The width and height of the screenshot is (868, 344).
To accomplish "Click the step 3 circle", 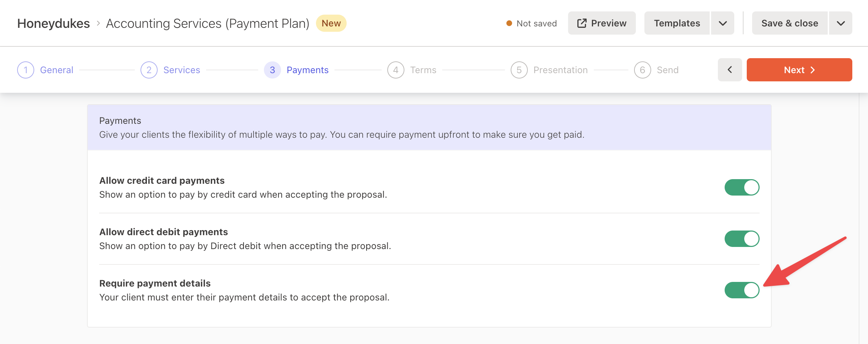I will (272, 70).
